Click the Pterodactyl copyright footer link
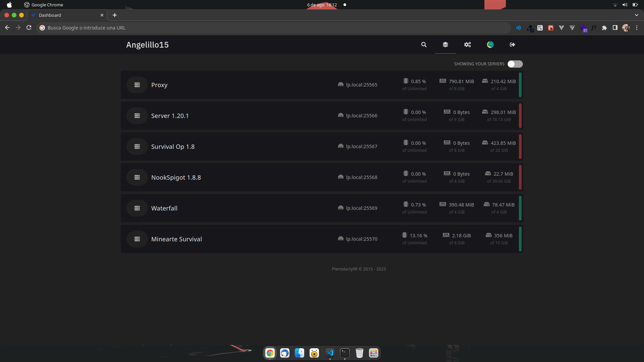 359,269
